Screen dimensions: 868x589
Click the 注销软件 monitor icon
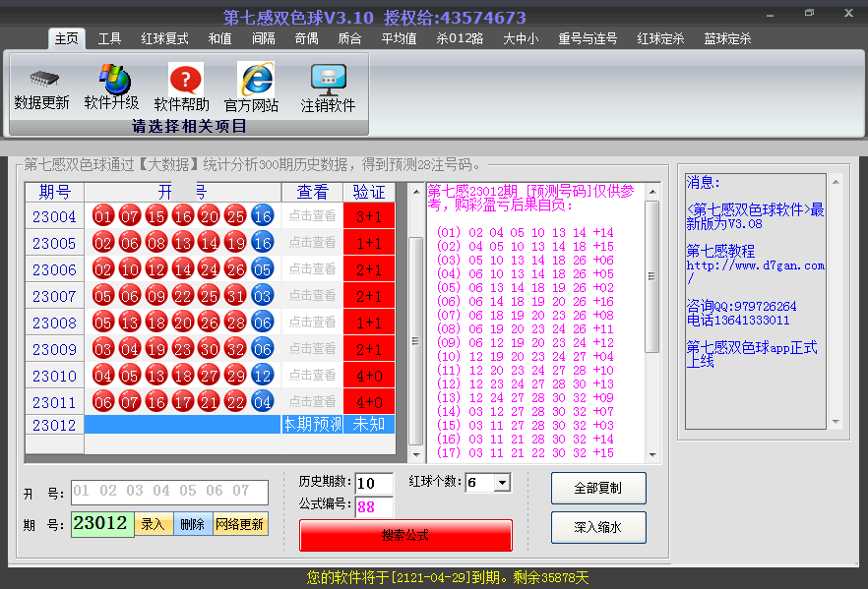(x=329, y=79)
